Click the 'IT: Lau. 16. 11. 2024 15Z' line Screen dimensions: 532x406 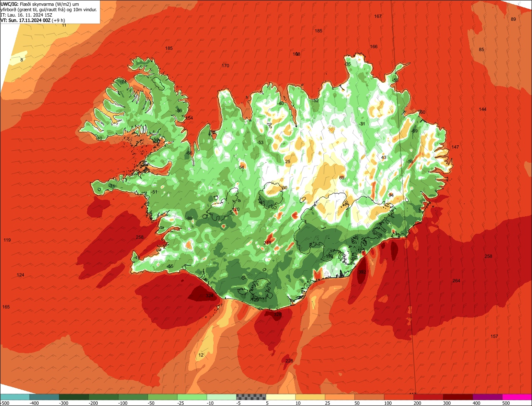[26, 15]
